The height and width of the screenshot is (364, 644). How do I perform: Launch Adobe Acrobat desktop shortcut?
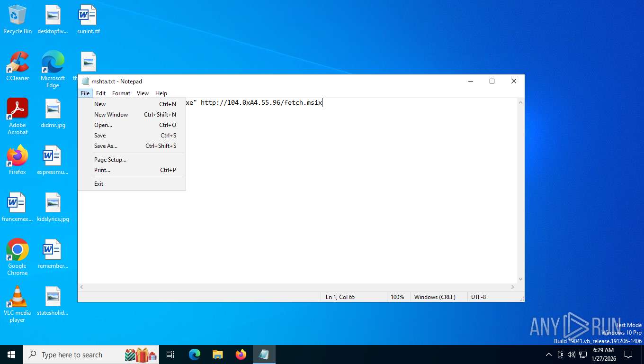18,117
